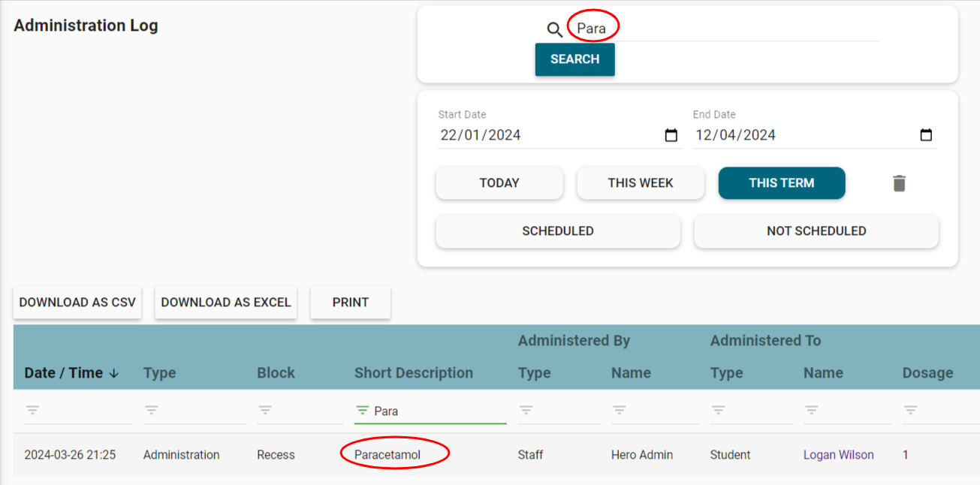Click filter icon under Block column
This screenshot has height=485, width=980.
click(x=265, y=411)
